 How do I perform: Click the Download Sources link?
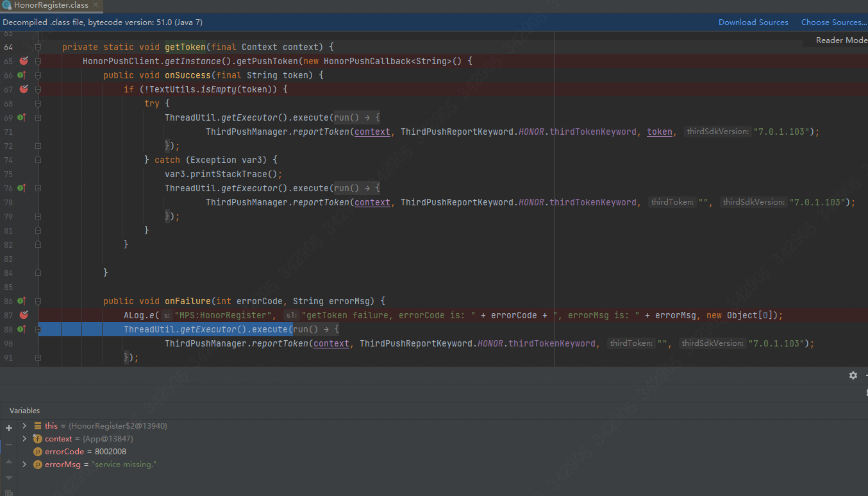tap(753, 22)
